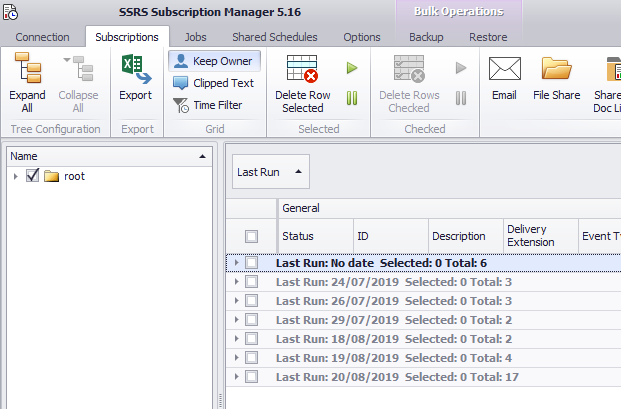This screenshot has height=409, width=621.
Task: Uncheck the root folder checkbox
Action: pos(32,176)
